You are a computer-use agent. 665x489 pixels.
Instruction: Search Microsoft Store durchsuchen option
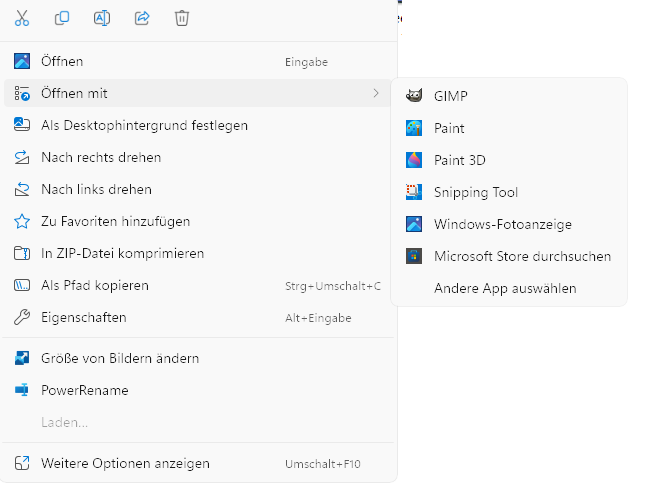click(522, 256)
